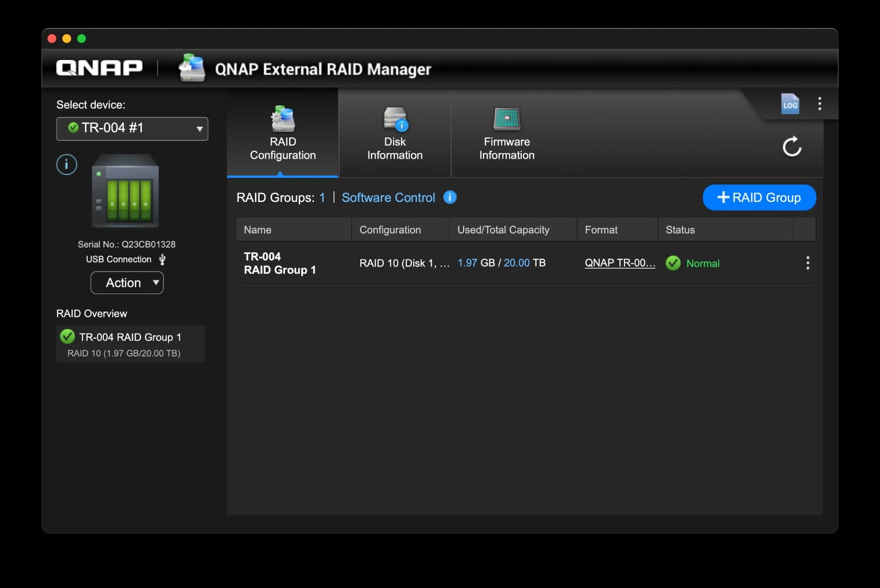
Task: Switch to Disk Information
Action: click(394, 133)
